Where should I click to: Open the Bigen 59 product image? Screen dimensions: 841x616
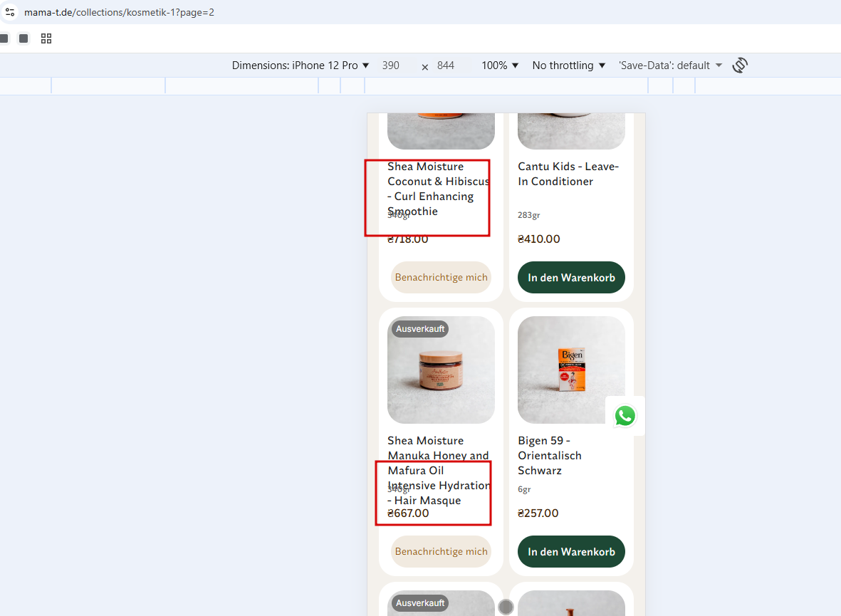click(571, 370)
